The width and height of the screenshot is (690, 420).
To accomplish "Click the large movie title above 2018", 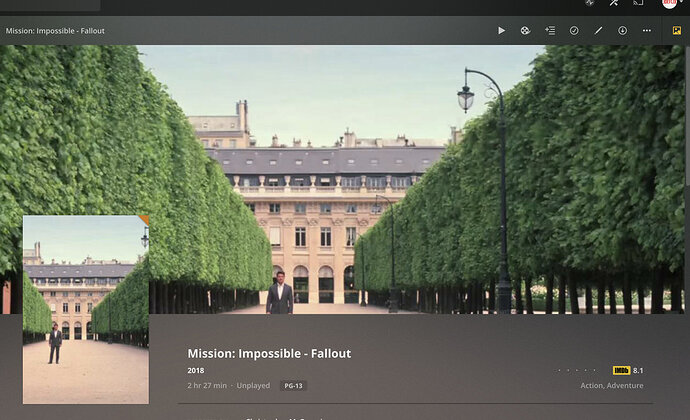I will (x=269, y=354).
